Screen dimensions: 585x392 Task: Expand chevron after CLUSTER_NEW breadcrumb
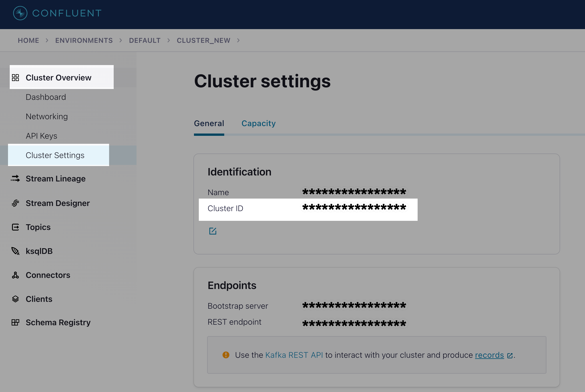pyautogui.click(x=238, y=41)
